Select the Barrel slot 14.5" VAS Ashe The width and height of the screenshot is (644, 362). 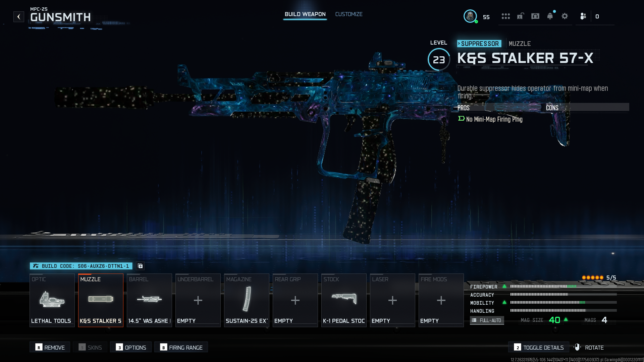pyautogui.click(x=149, y=300)
